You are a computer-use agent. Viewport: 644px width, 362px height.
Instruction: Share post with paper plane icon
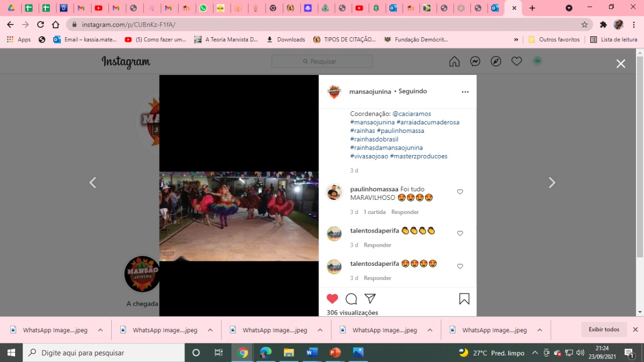pos(370,299)
